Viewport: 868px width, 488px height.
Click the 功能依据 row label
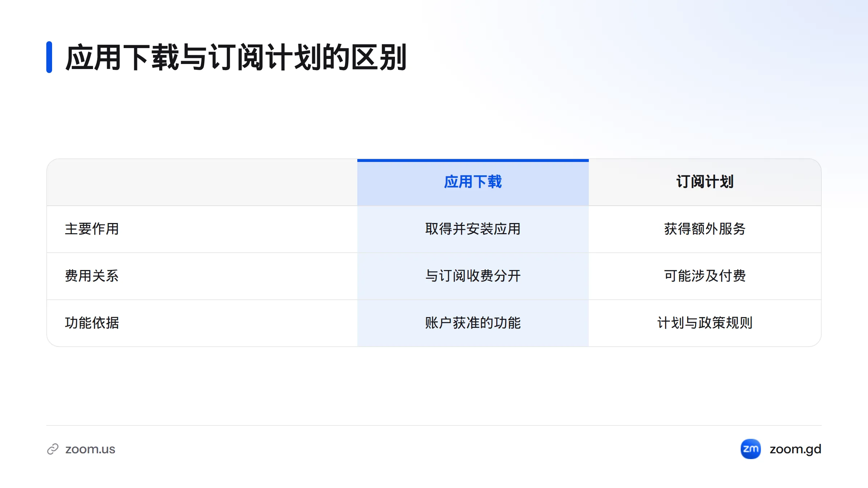coord(92,323)
